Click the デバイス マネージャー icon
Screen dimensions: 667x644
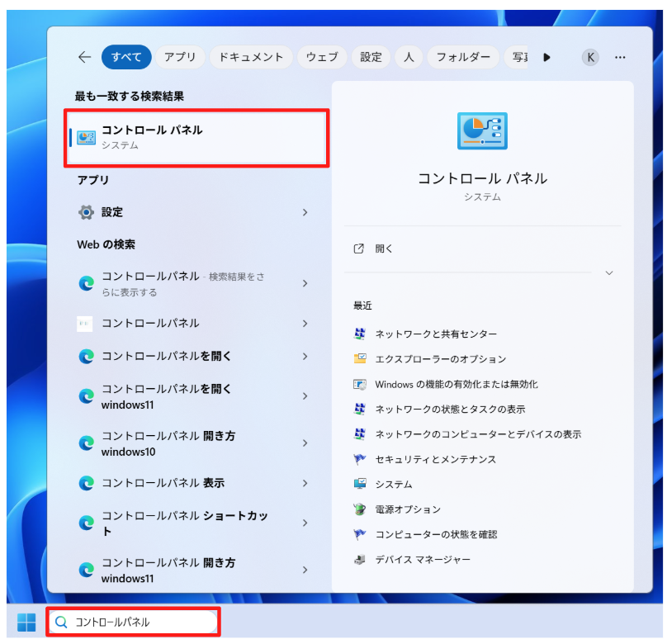click(359, 559)
